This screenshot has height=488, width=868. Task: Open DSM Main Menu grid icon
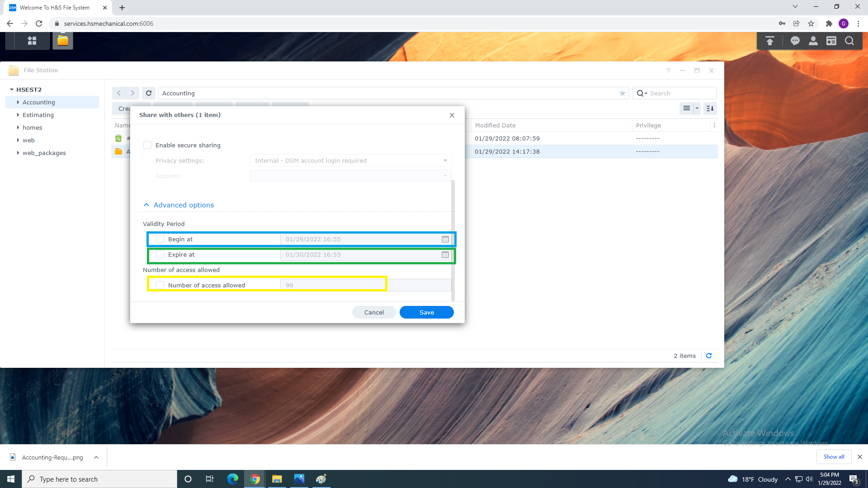pos(32,41)
